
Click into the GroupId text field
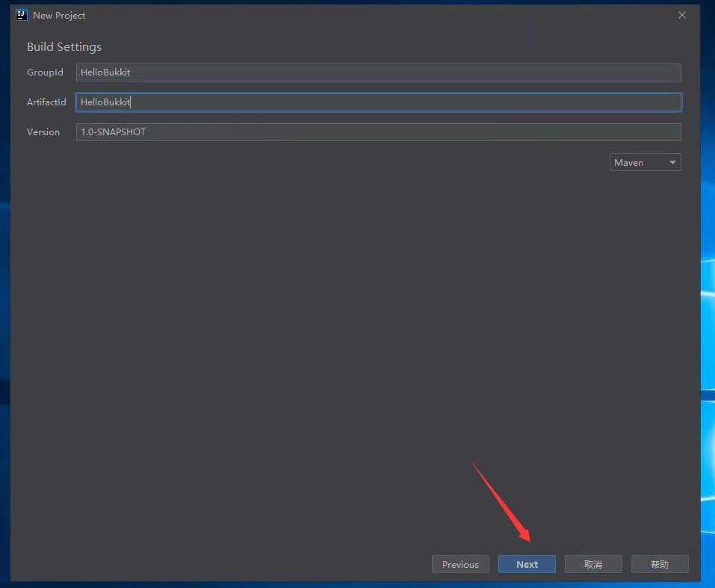pyautogui.click(x=378, y=72)
